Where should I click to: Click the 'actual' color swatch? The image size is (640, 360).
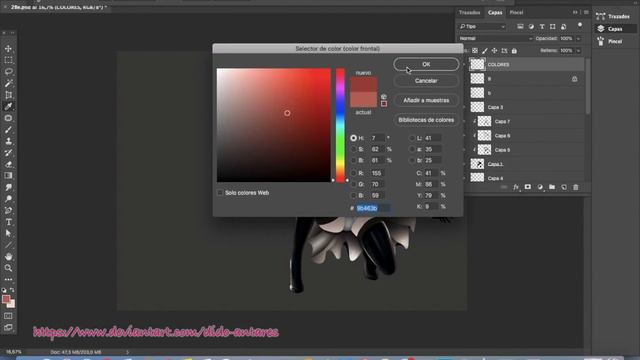pos(363,100)
